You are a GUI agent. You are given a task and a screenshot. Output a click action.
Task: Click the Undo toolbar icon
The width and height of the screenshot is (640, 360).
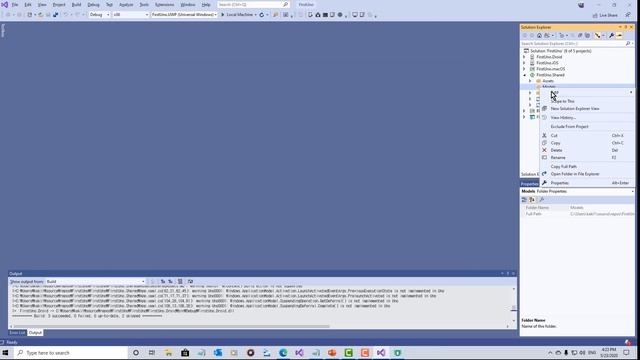[65, 15]
